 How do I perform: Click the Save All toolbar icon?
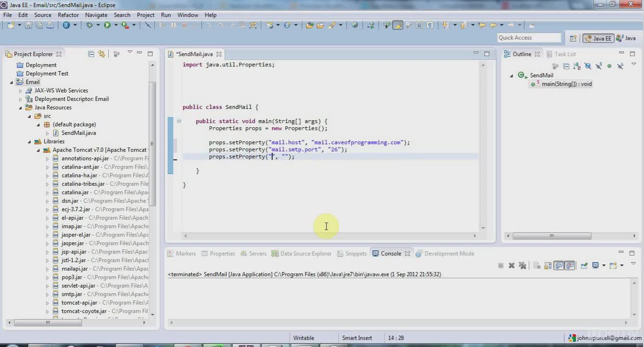[39, 25]
